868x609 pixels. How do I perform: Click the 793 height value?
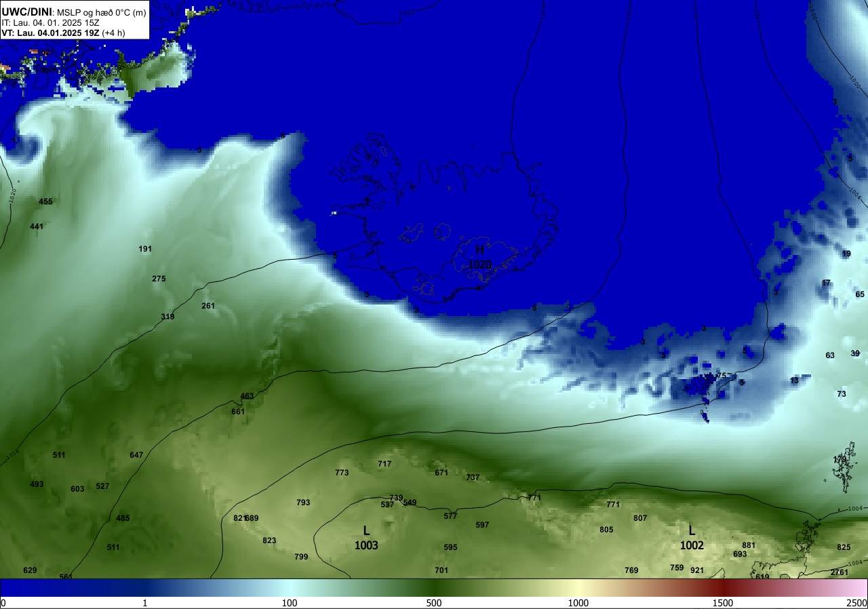coord(303,503)
